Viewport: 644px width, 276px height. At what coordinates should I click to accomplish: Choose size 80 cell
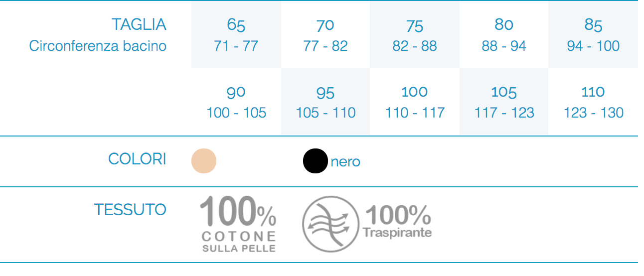504,34
